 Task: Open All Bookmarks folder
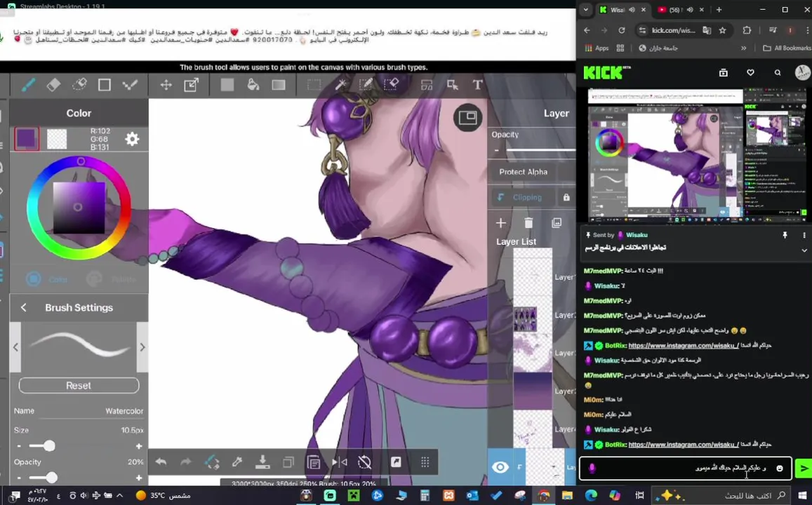coord(787,48)
